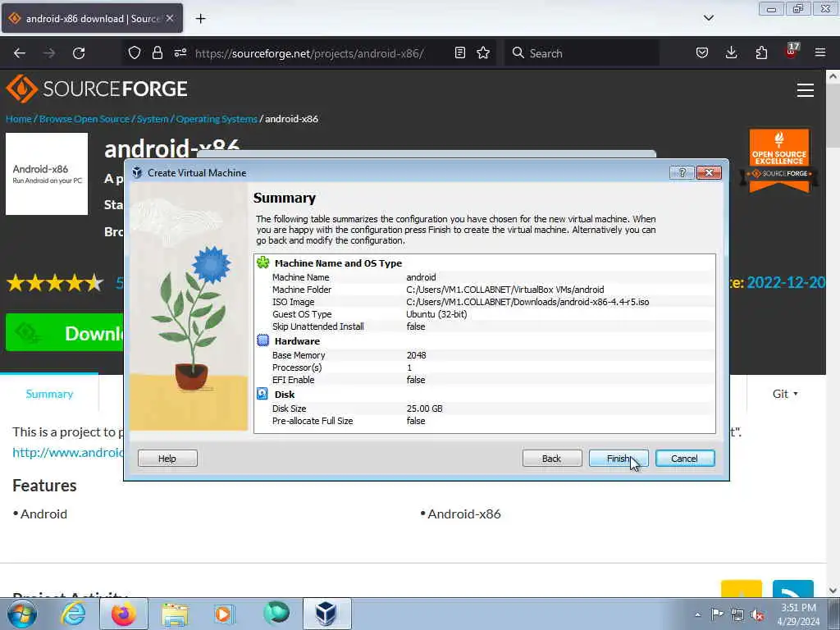Click the question mark button in dialog title bar
This screenshot has width=840, height=630.
pos(682,172)
